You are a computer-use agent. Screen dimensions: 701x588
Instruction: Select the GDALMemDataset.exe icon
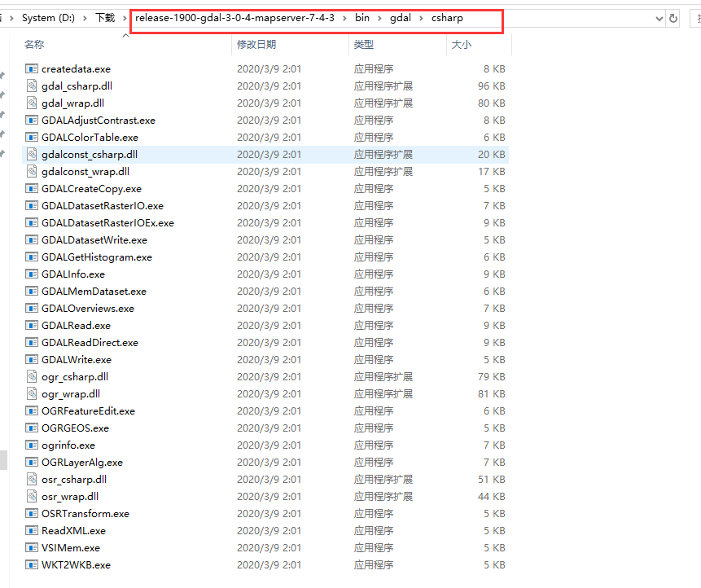(x=32, y=291)
